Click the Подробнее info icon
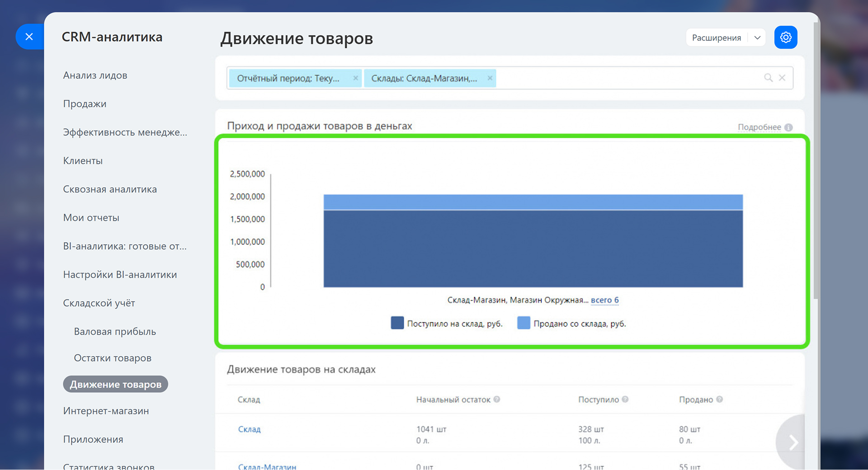Image resolution: width=868 pixels, height=470 pixels. coord(788,127)
